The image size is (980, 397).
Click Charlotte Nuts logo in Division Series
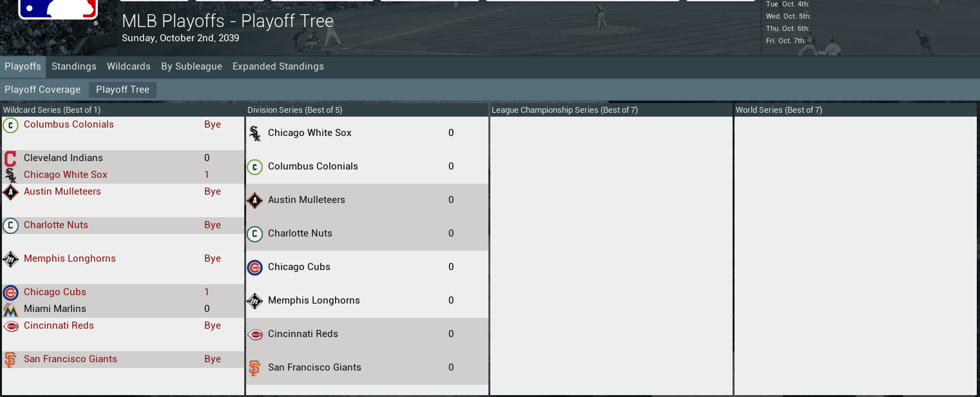(255, 234)
